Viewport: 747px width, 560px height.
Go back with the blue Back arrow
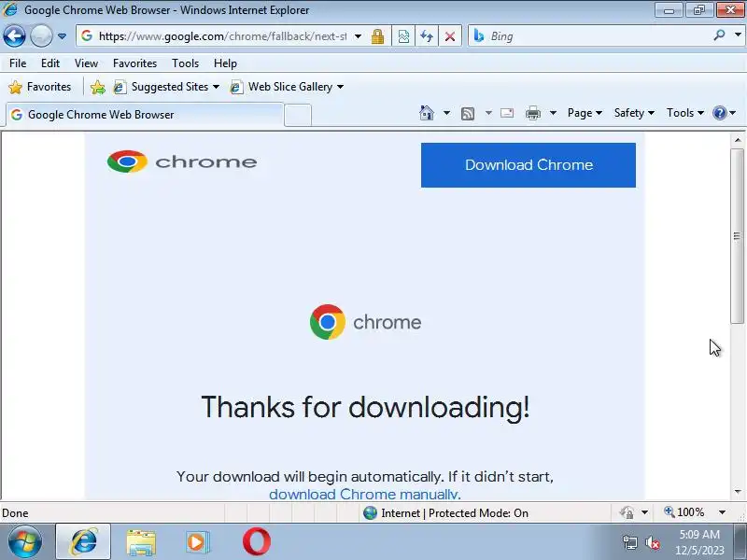(x=14, y=35)
